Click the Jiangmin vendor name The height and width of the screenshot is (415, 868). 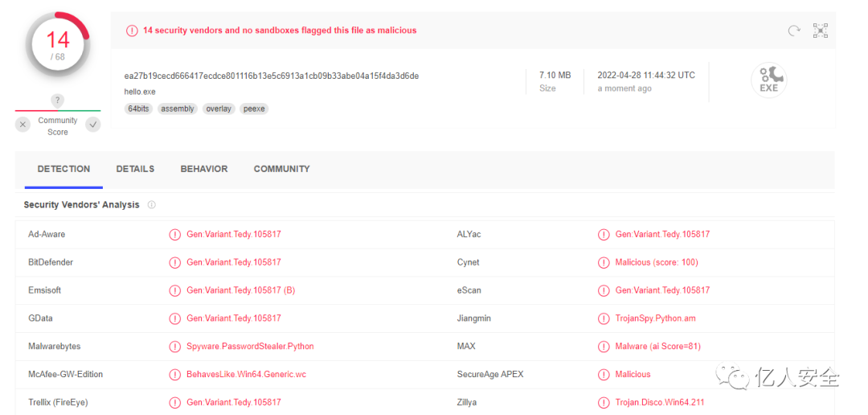tap(474, 318)
